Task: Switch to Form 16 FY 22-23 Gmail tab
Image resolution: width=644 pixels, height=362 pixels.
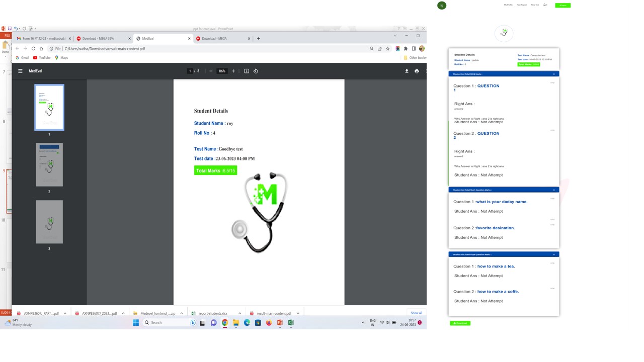Action: click(42, 38)
